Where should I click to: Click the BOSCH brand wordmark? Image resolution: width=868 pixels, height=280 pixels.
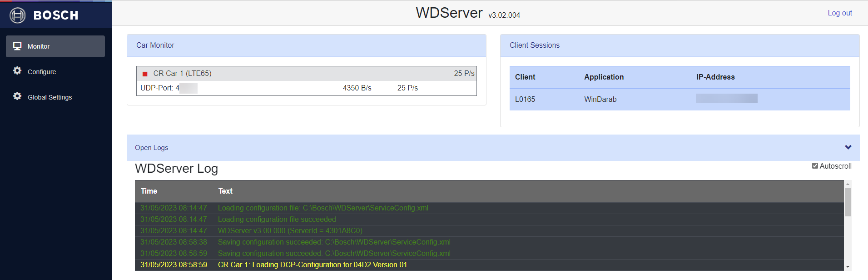(56, 15)
